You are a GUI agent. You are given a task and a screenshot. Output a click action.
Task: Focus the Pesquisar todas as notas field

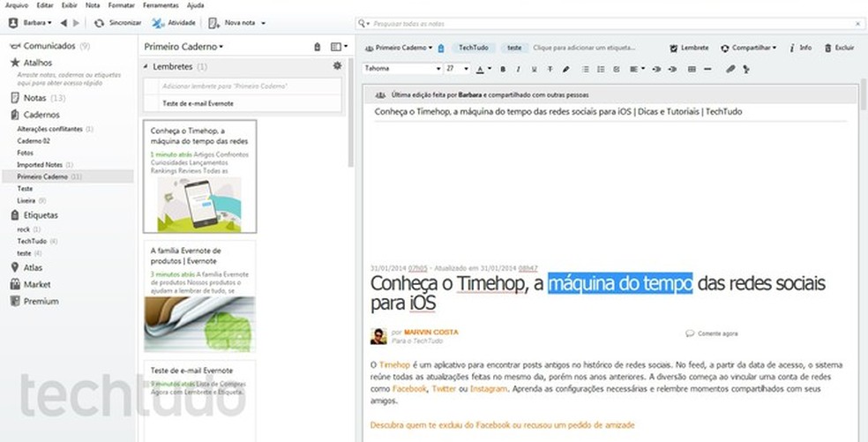point(609,24)
